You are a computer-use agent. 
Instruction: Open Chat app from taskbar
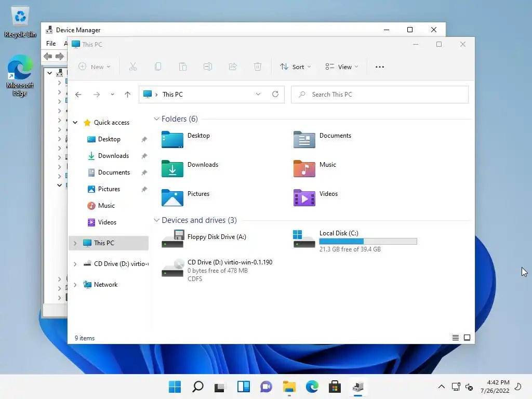pos(266,387)
